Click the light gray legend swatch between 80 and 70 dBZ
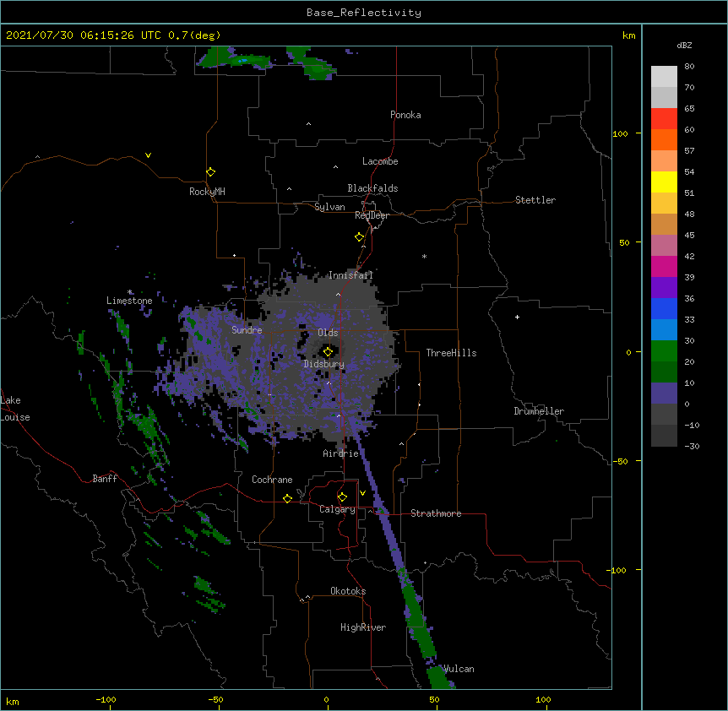 point(664,77)
